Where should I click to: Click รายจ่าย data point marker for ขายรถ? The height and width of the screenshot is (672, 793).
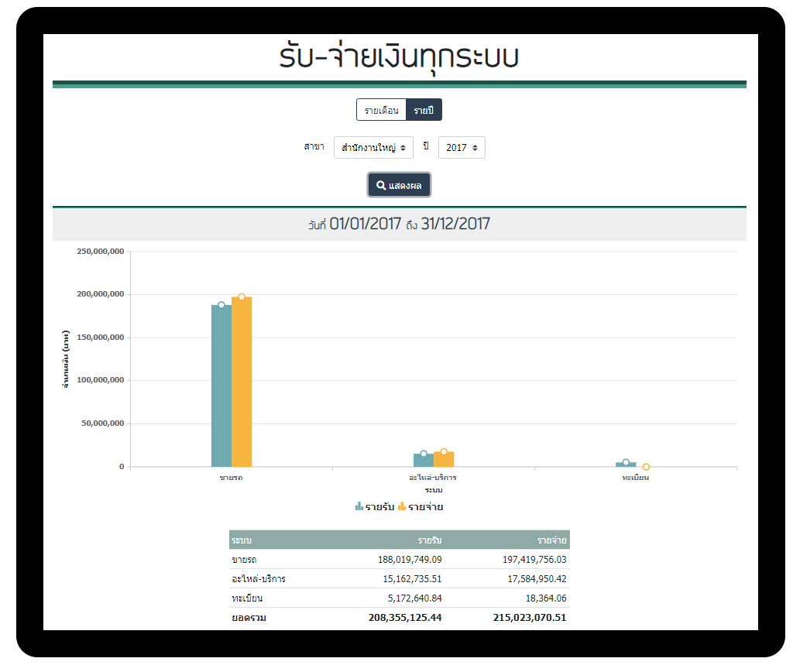[242, 297]
